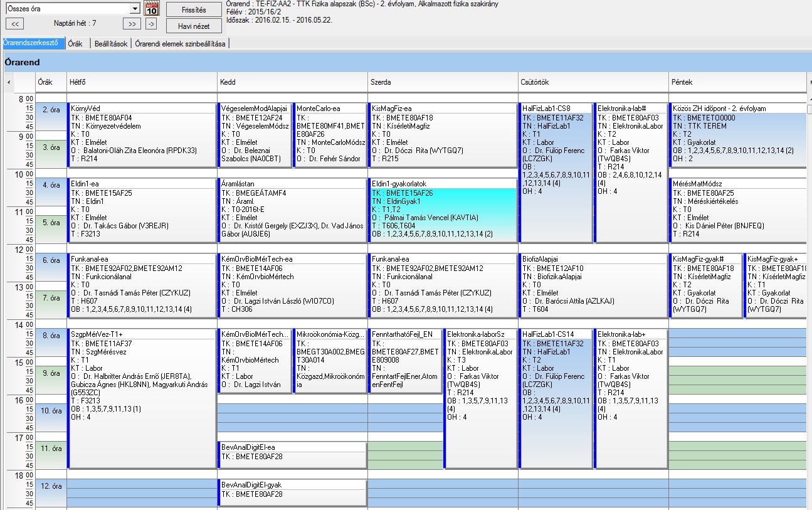The width and height of the screenshot is (812, 510).
Task: Click the 5. óra row label
Action: coord(50,223)
